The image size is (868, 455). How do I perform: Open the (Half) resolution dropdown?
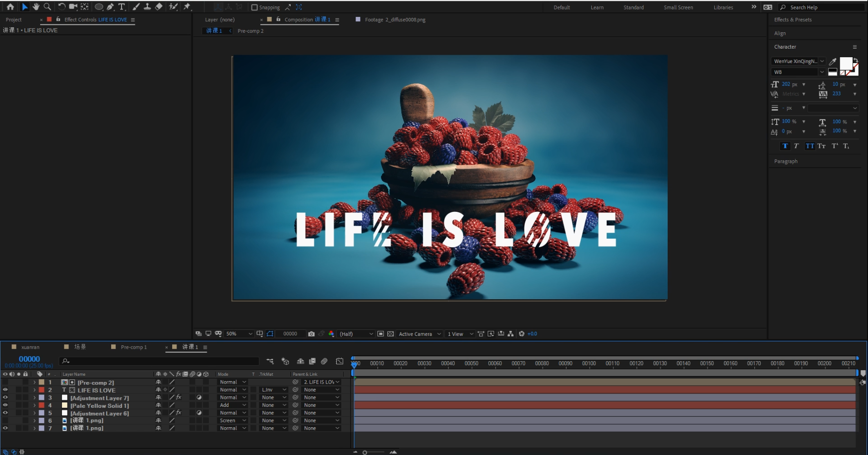[356, 334]
